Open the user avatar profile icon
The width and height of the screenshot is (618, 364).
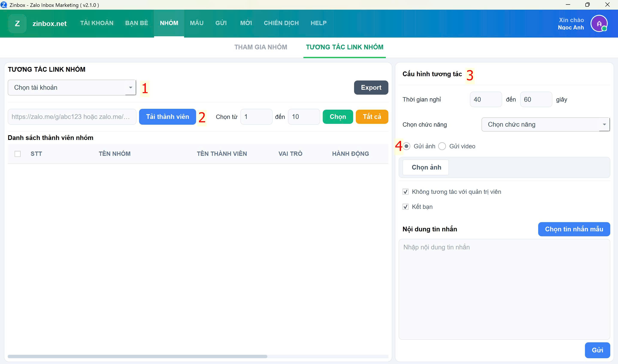pyautogui.click(x=599, y=24)
